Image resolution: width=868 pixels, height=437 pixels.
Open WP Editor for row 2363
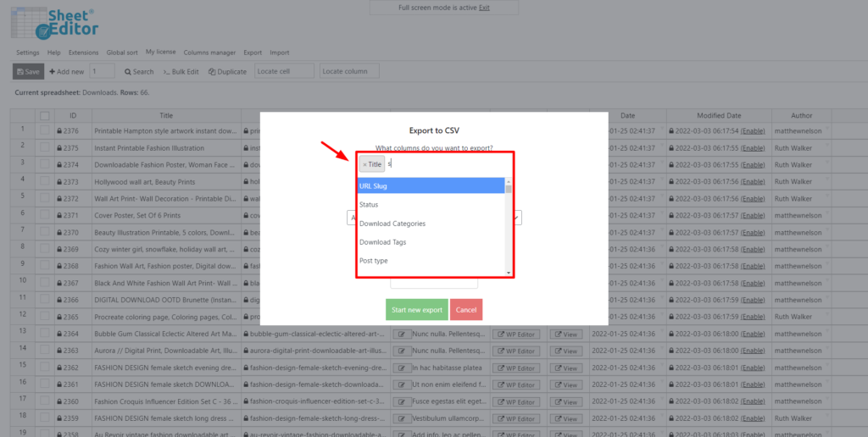point(516,351)
